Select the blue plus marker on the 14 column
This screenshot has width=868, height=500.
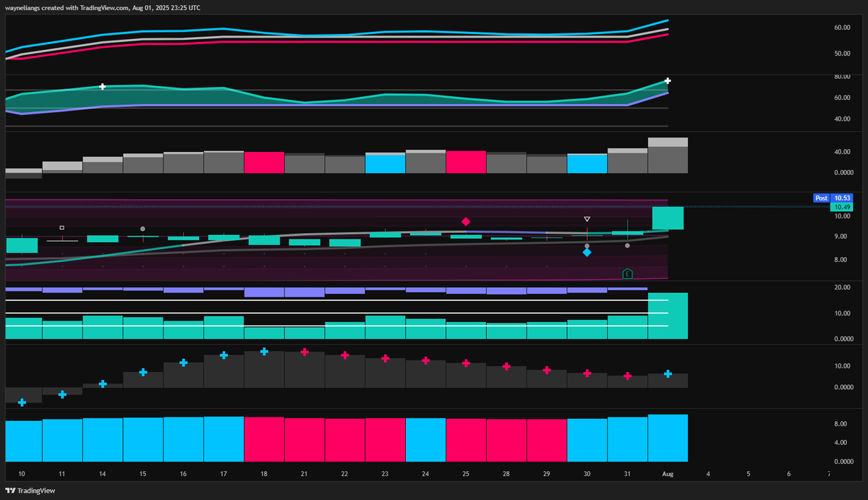[x=103, y=384]
